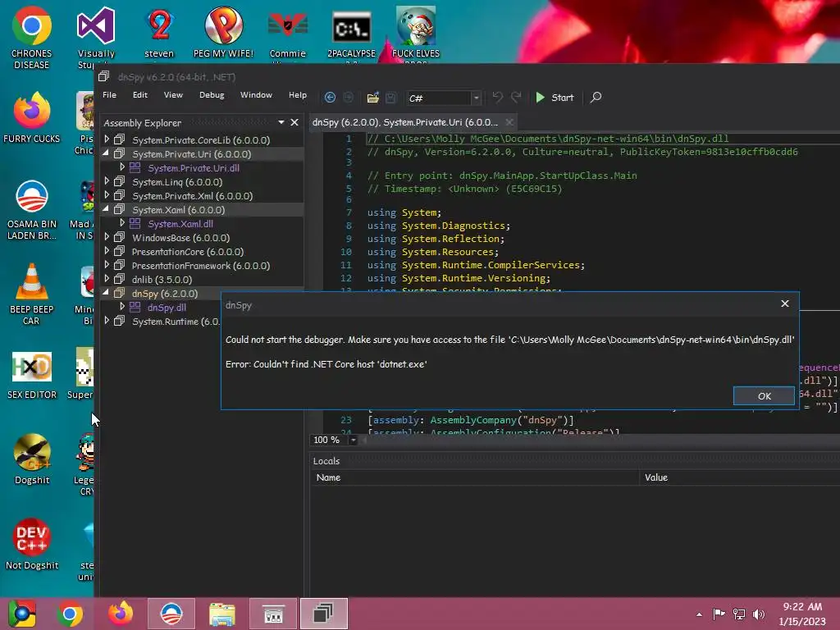Select dnlib (3.5.0.0) assembly
Screen dimensions: 840x630
point(162,280)
